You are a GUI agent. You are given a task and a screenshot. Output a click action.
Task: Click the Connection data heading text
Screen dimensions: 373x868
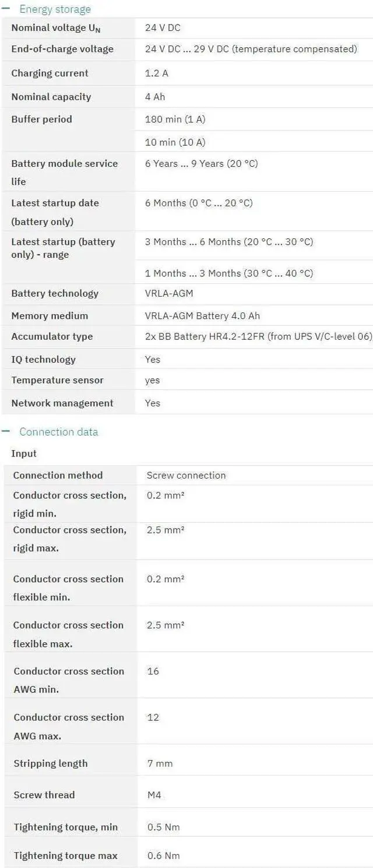[58, 431]
